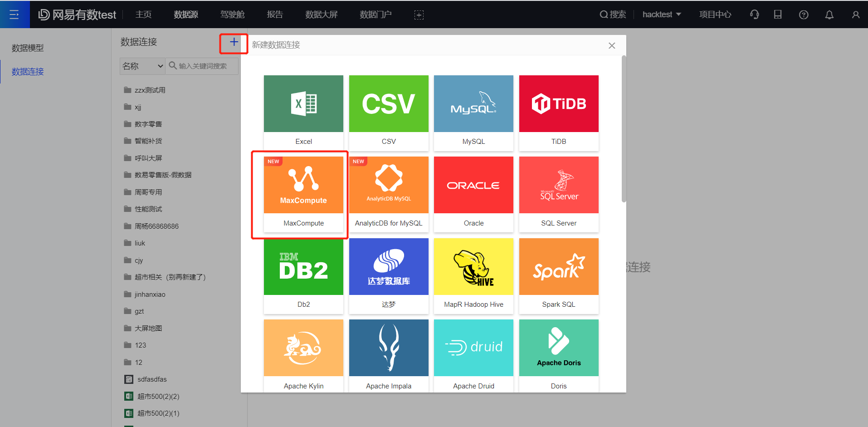Open the documentation book icon
Viewport: 868px width, 427px height.
point(778,15)
